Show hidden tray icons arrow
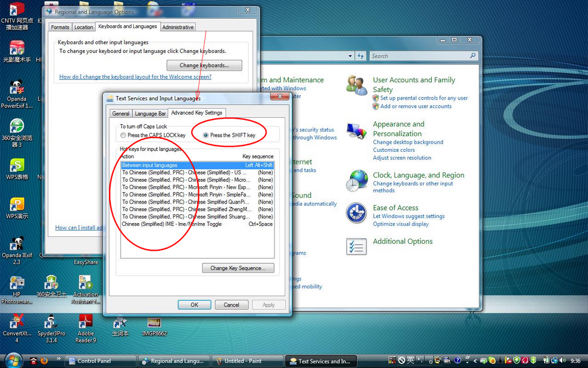The width and height of the screenshot is (588, 368). point(475,361)
